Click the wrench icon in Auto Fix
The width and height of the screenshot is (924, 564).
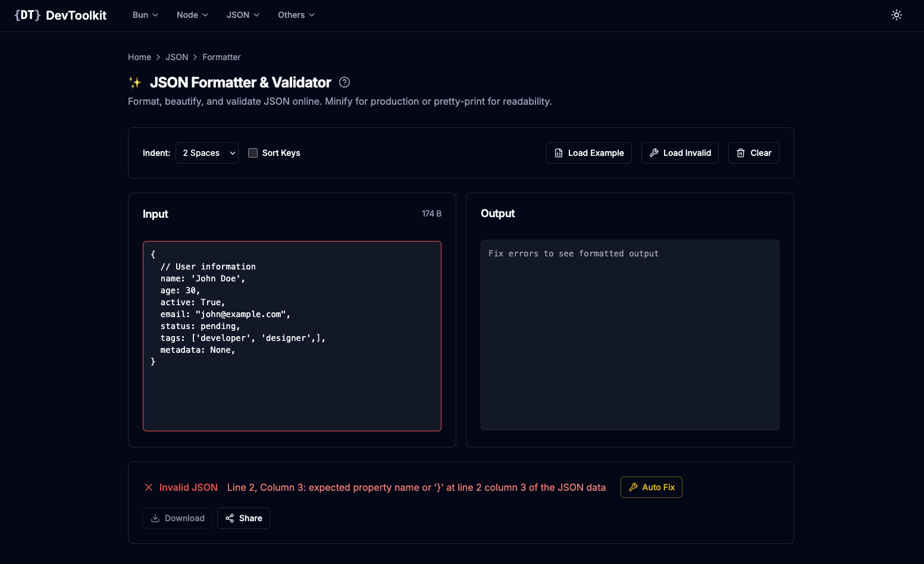tap(634, 487)
